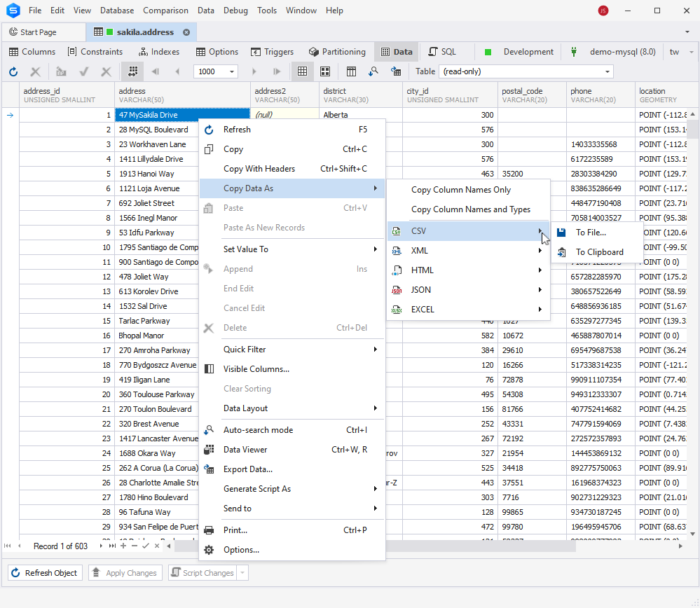Screen dimensions: 700x608
Task: Open the visible columns toolbar icon
Action: 351,71
